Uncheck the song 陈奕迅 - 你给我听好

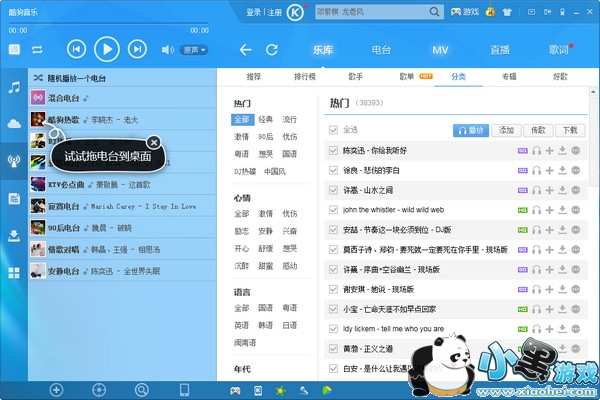334,150
